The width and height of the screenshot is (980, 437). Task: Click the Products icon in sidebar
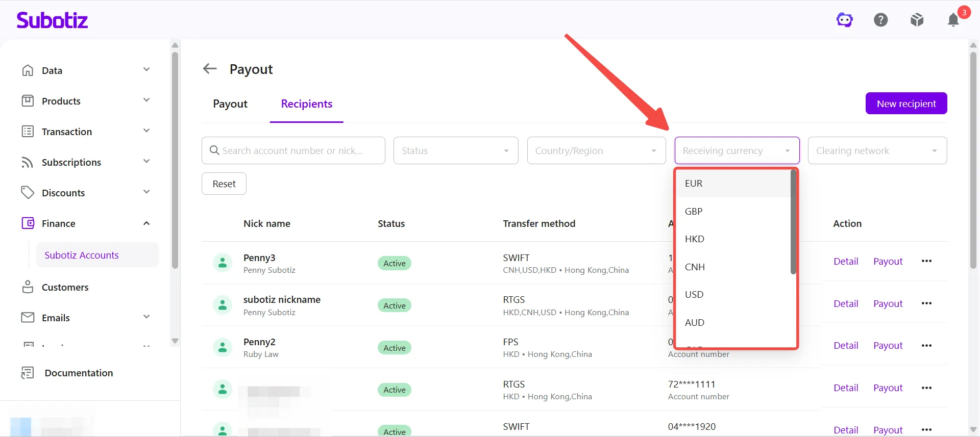28,100
